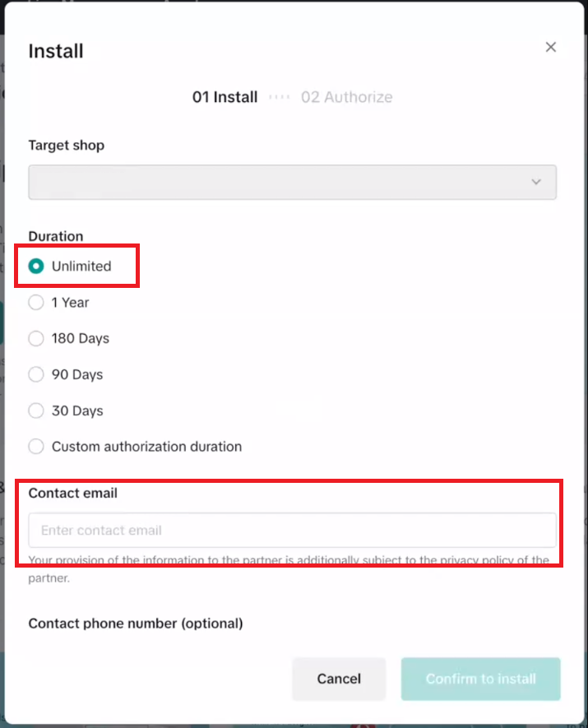Click the Install dialog title

tap(56, 51)
